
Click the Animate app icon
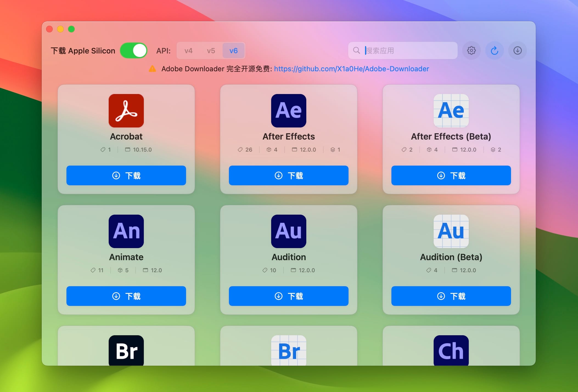coord(126,231)
